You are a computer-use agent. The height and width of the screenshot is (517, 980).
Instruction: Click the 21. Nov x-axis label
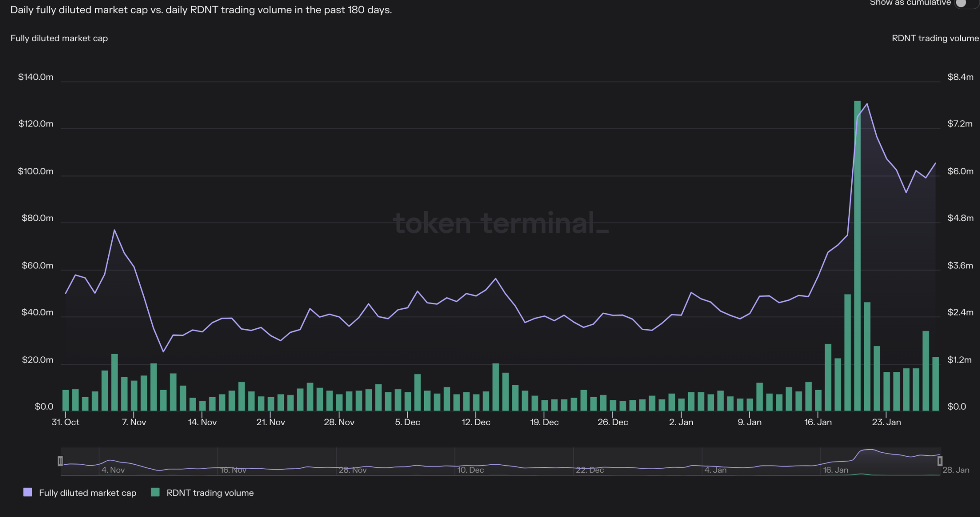[271, 422]
